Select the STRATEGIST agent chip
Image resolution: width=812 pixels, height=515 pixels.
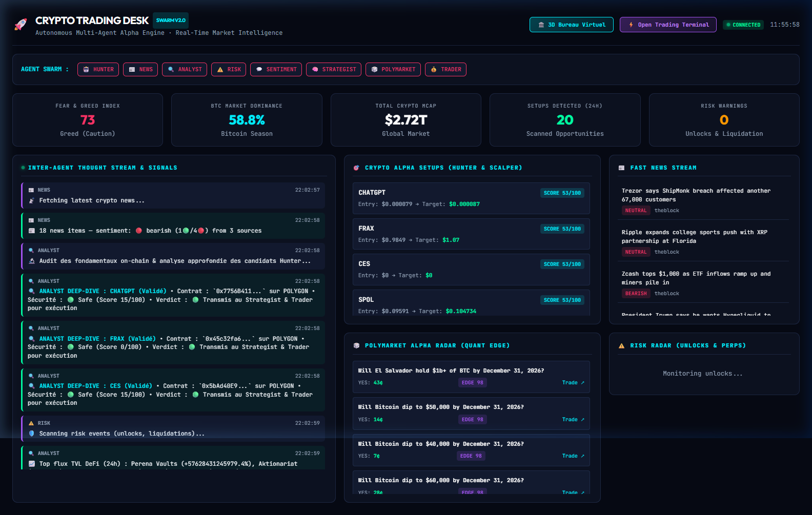[x=334, y=69]
